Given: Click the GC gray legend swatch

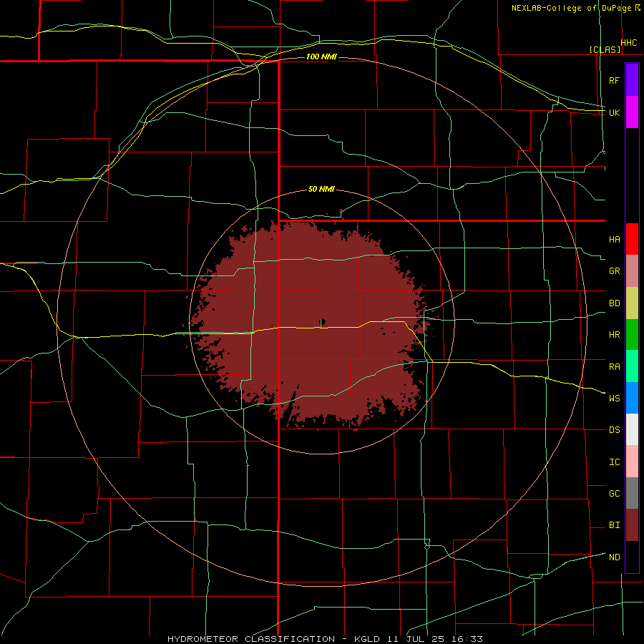Looking at the screenshot, I should [x=632, y=493].
